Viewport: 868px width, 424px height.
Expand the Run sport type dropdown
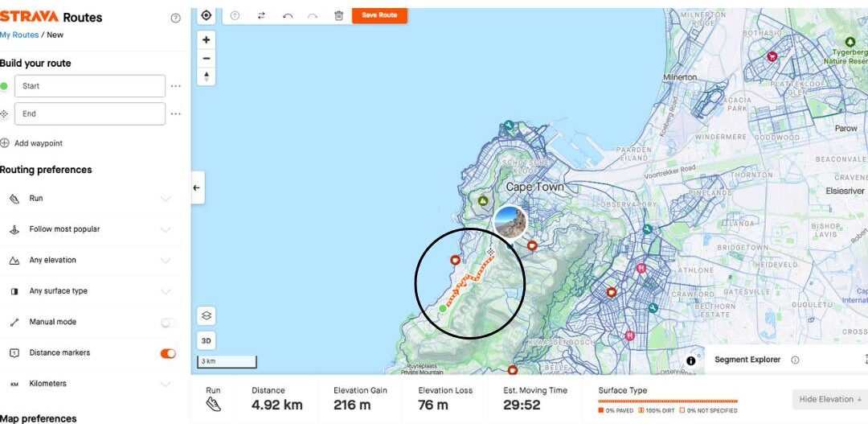(166, 199)
